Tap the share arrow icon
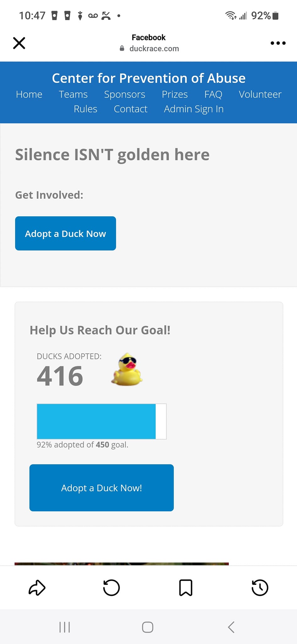The width and height of the screenshot is (297, 644). point(37,588)
